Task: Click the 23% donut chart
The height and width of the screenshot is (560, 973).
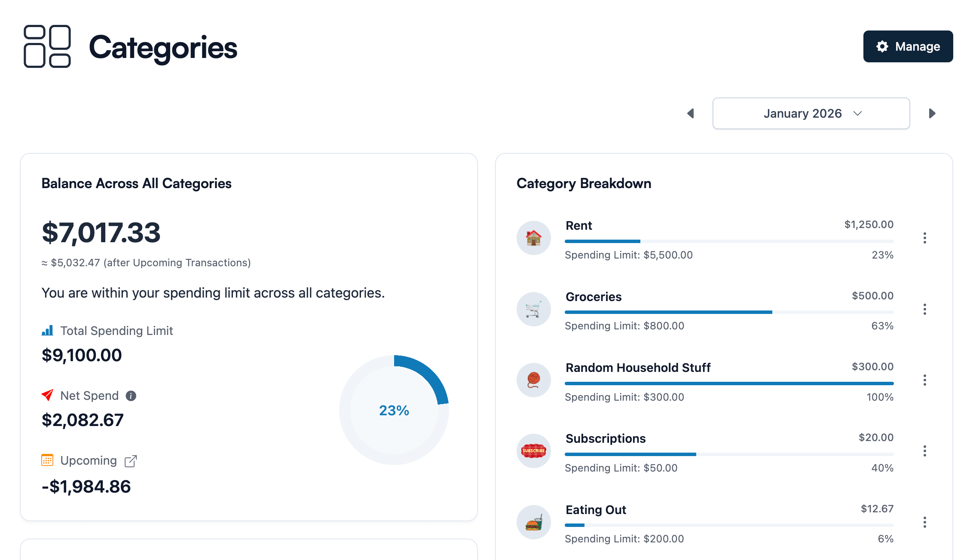Action: tap(394, 410)
